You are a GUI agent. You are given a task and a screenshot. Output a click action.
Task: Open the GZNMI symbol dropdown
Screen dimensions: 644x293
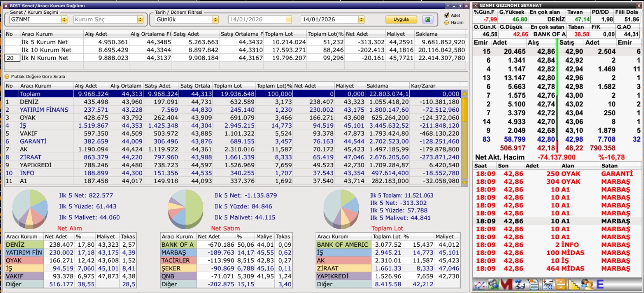point(64,20)
